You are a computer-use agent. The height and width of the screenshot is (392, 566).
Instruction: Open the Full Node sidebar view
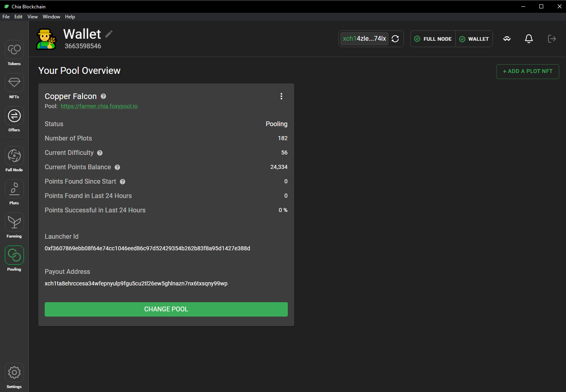click(x=14, y=156)
